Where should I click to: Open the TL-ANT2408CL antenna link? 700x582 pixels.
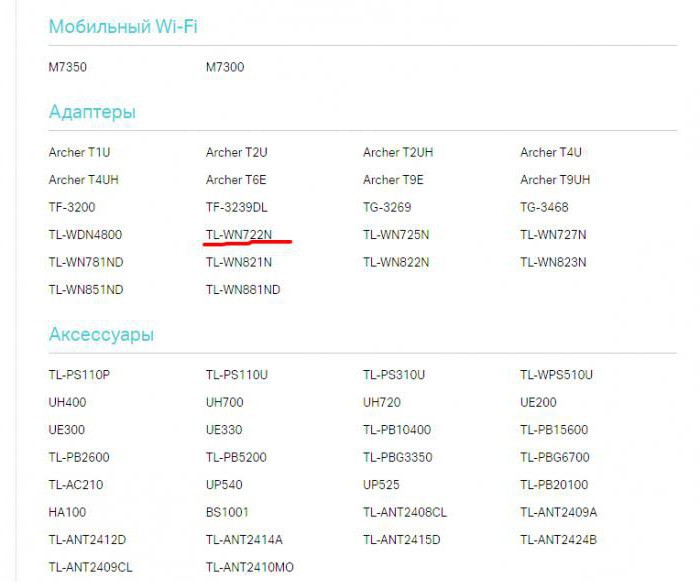[x=405, y=512]
